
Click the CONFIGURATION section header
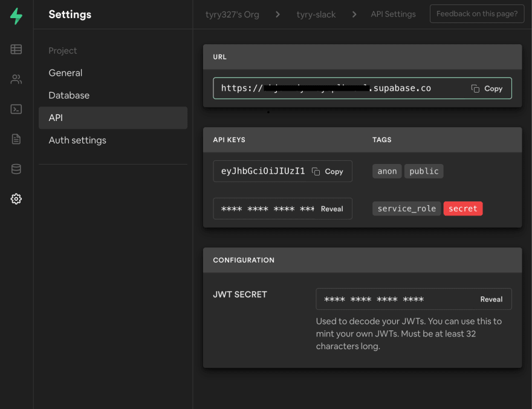[x=244, y=260]
